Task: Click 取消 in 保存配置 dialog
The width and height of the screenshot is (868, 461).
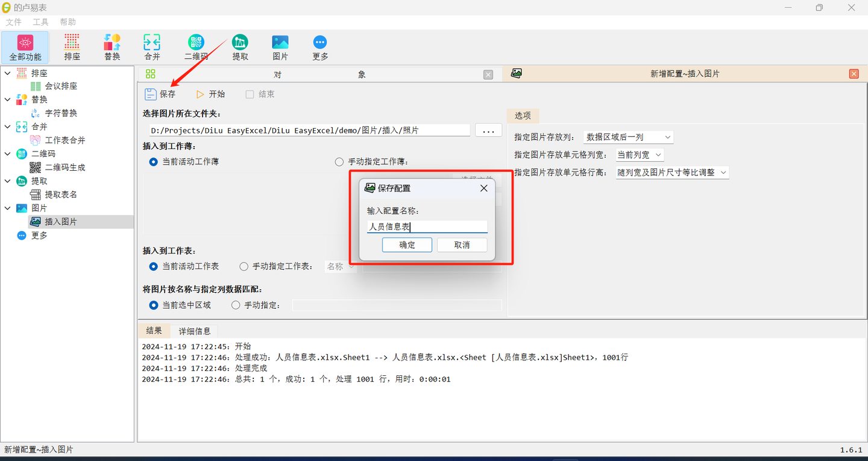Action: point(462,245)
